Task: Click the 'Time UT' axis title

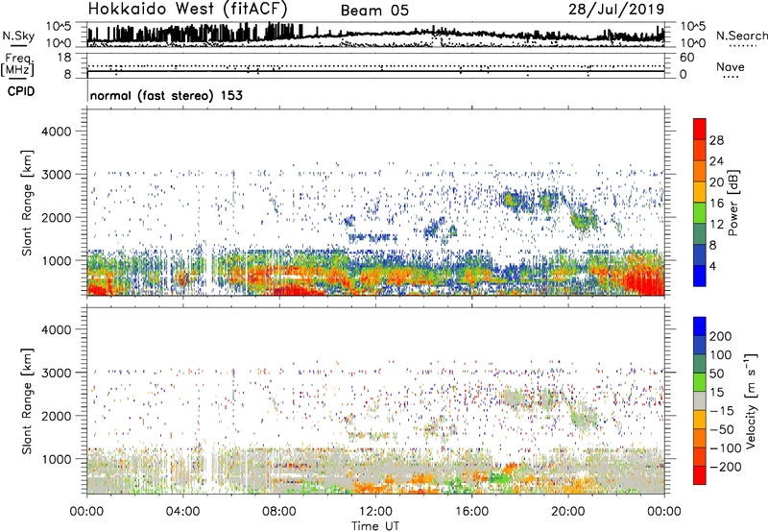Action: (375, 526)
